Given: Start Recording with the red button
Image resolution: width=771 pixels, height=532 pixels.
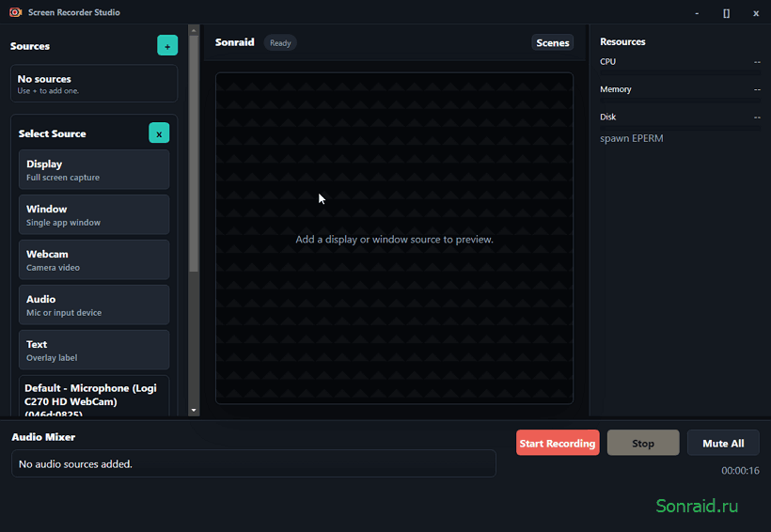Looking at the screenshot, I should click(x=558, y=443).
